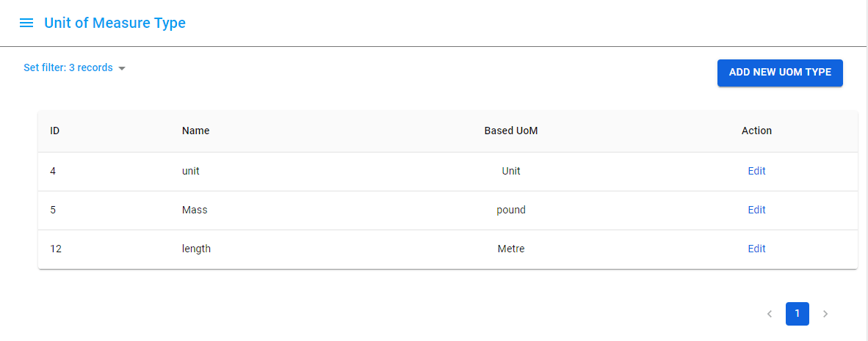Image resolution: width=868 pixels, height=341 pixels.
Task: Select page 1 in pagination
Action: [x=798, y=314]
